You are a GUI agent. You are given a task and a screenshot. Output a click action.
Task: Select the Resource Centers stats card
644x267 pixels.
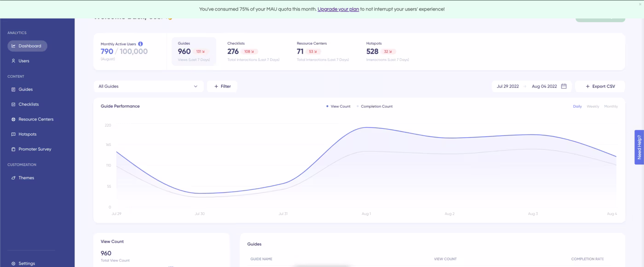tap(322, 52)
